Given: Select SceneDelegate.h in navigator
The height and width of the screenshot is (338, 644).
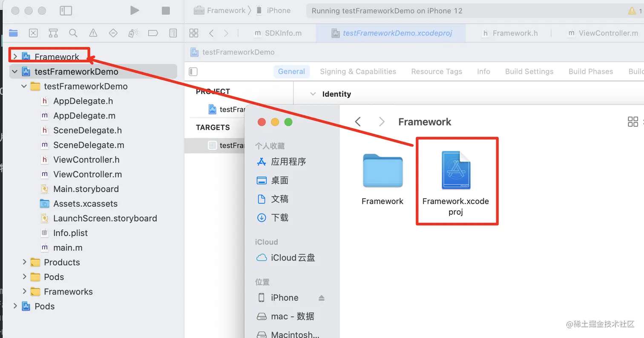Looking at the screenshot, I should [x=87, y=130].
